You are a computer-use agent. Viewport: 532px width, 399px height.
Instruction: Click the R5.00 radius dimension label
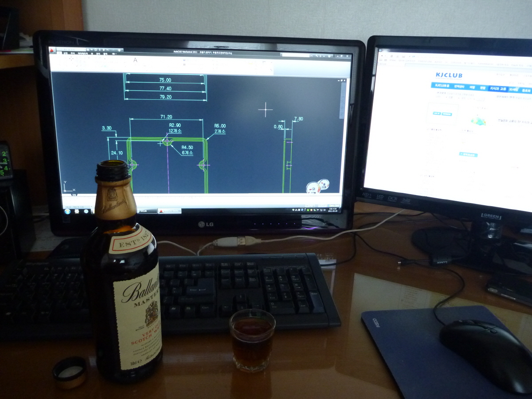pos(220,126)
